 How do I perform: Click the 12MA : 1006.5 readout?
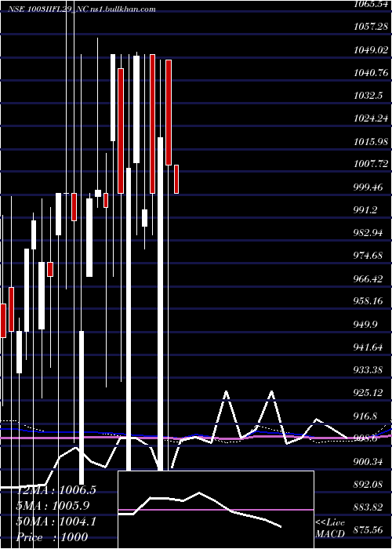(x=56, y=490)
